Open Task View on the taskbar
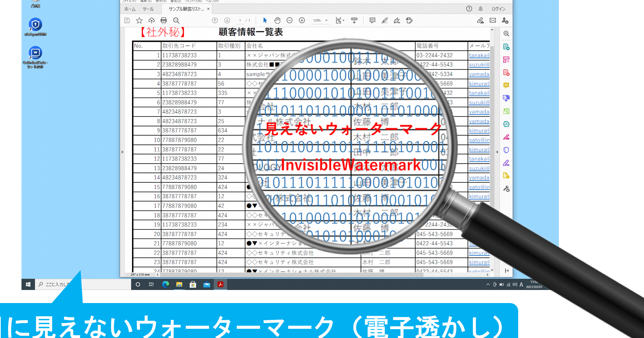The width and height of the screenshot is (644, 338). click(x=152, y=285)
